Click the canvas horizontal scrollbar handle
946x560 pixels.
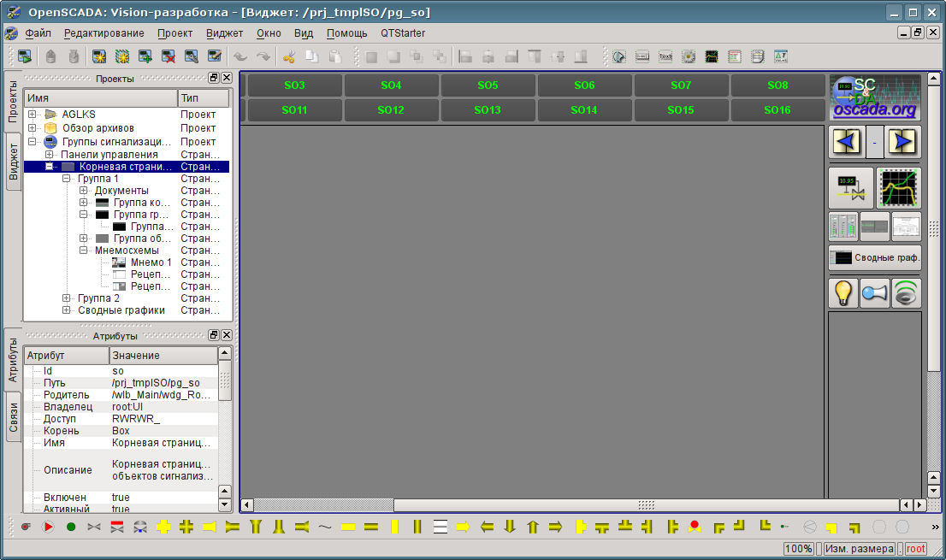click(646, 504)
